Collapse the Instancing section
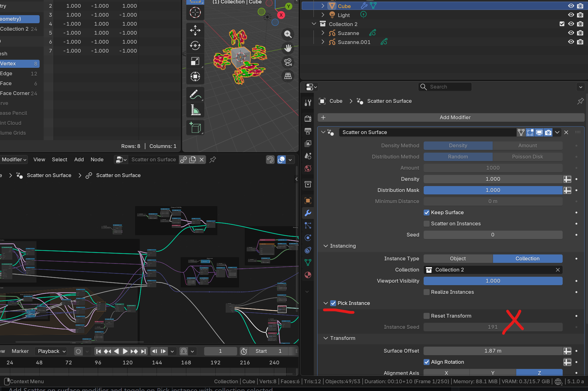Screen dimensions: 588x391 [326, 246]
